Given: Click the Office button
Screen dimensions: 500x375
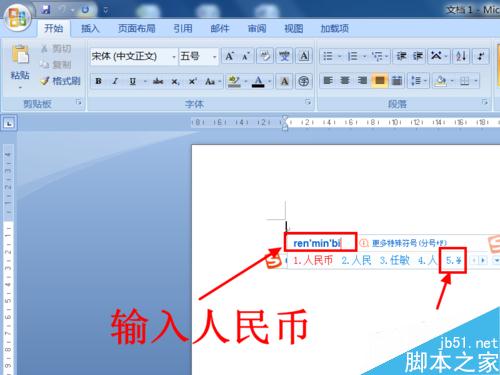Looking at the screenshot, I should click(x=17, y=17).
